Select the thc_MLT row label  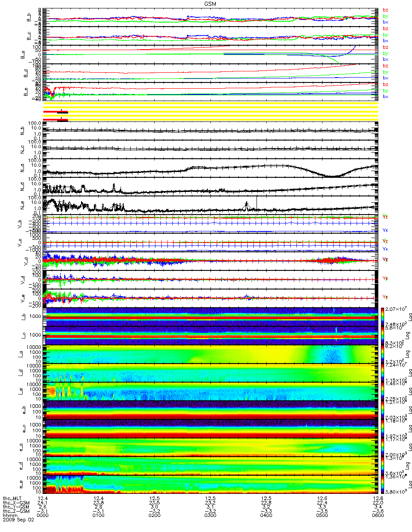pos(12,499)
